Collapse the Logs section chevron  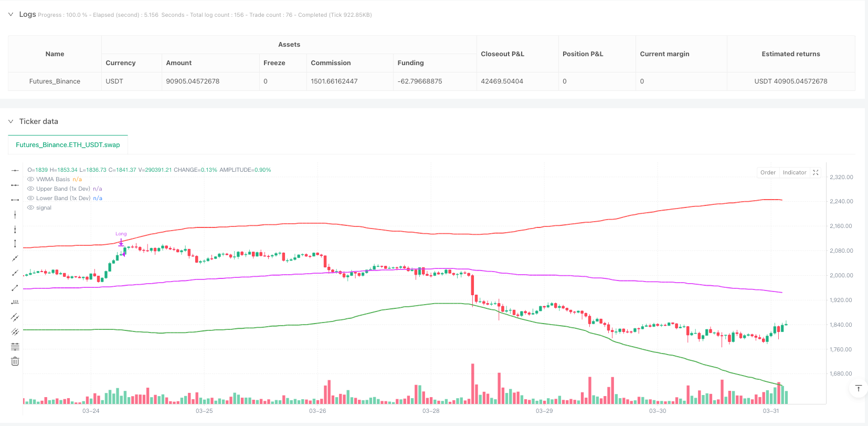point(10,14)
